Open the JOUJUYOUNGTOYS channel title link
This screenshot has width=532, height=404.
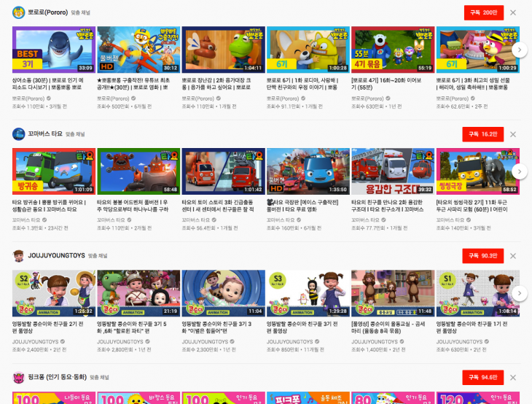coord(58,256)
